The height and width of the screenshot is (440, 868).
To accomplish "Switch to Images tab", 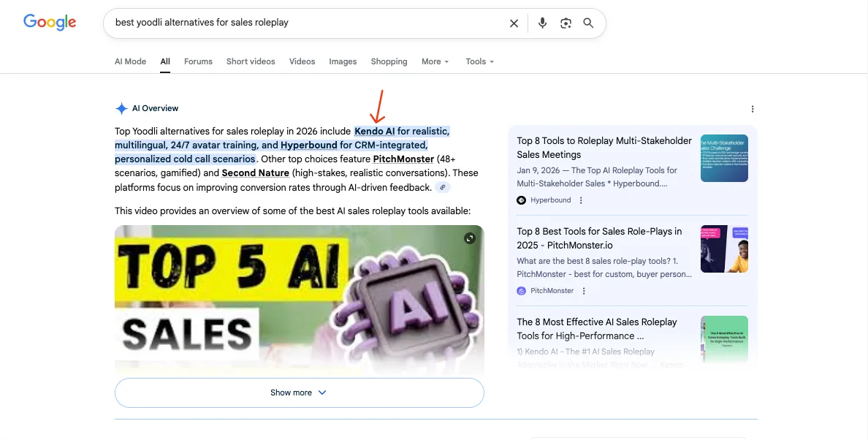I will click(x=343, y=61).
